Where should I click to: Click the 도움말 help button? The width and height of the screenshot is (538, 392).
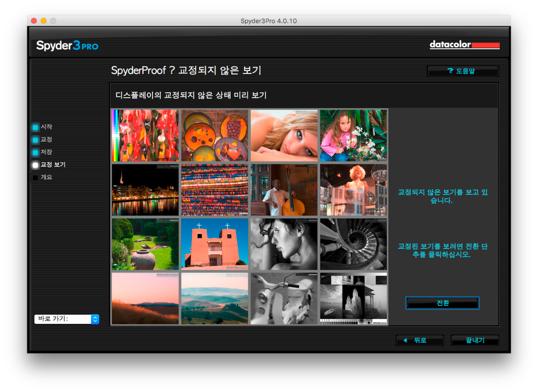(463, 71)
